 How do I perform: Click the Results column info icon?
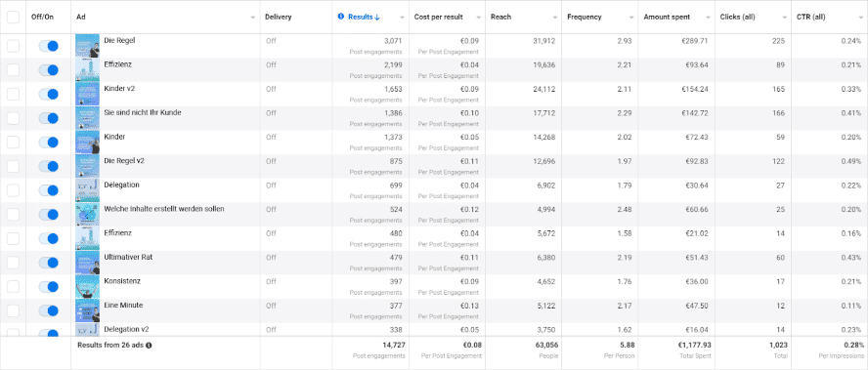coord(341,17)
